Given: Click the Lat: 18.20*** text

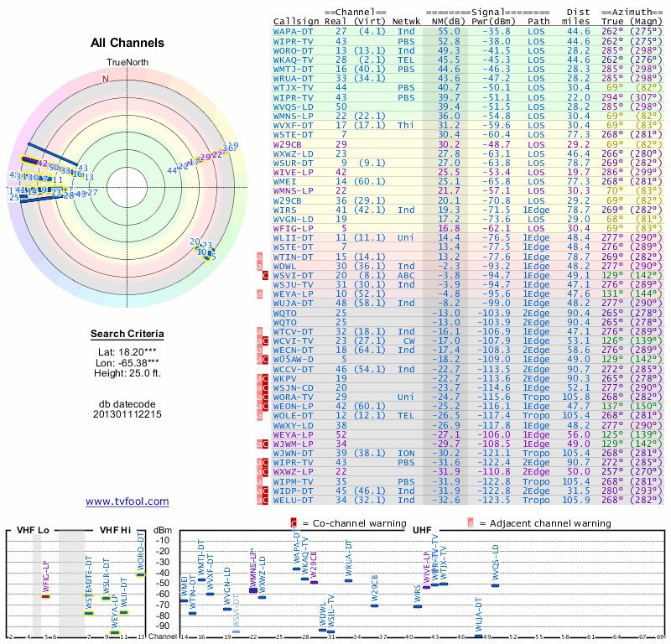Looking at the screenshot, I should [x=127, y=352].
